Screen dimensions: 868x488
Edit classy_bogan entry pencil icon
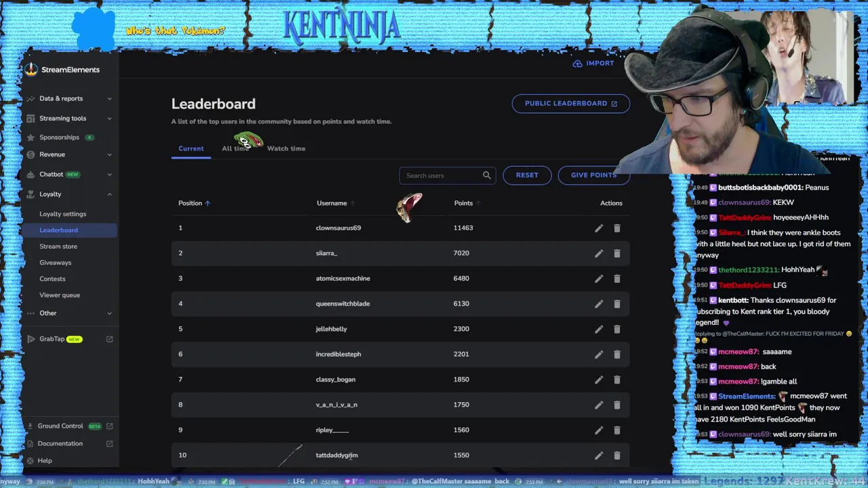click(x=599, y=380)
